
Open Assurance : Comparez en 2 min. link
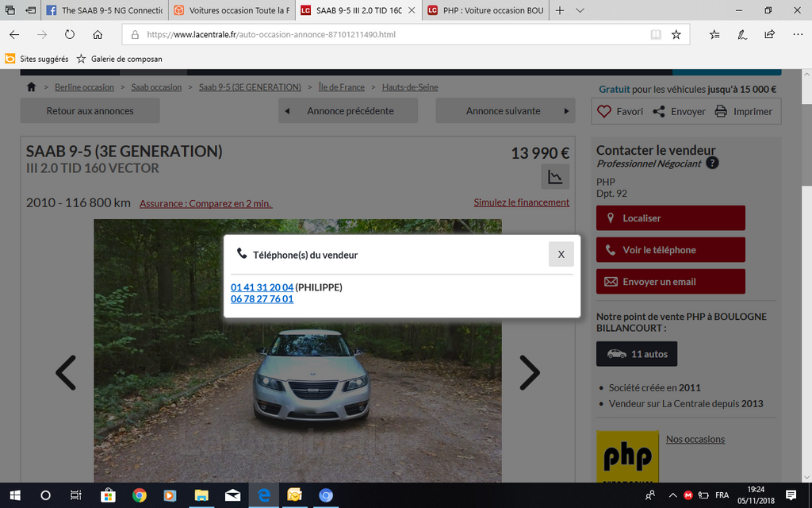[205, 204]
